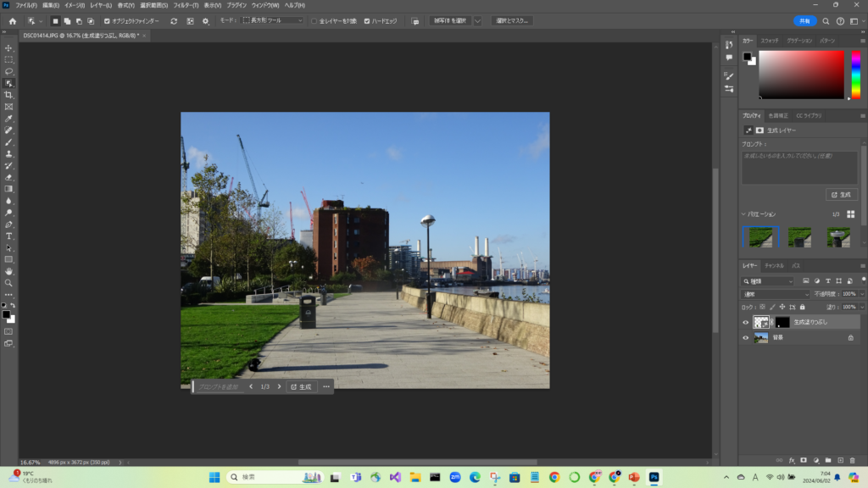Screen dimensions: 868x488
Task: Collapse the バリエーション section
Action: tap(743, 214)
